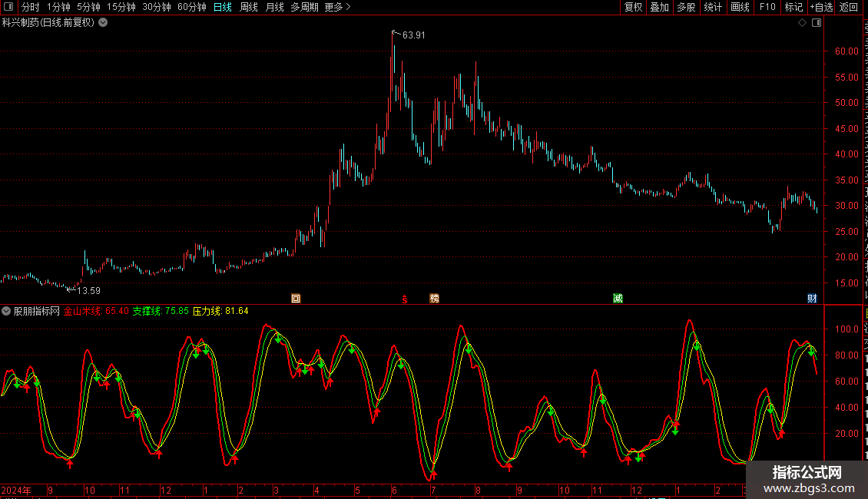Viewport: 868px width, 499px height.
Task: Select the 5分钟 period tab
Action: click(x=88, y=7)
